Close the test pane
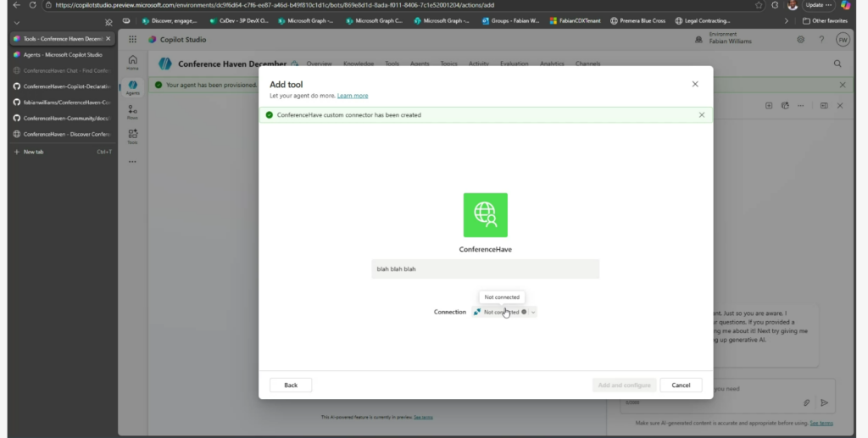 tap(840, 106)
